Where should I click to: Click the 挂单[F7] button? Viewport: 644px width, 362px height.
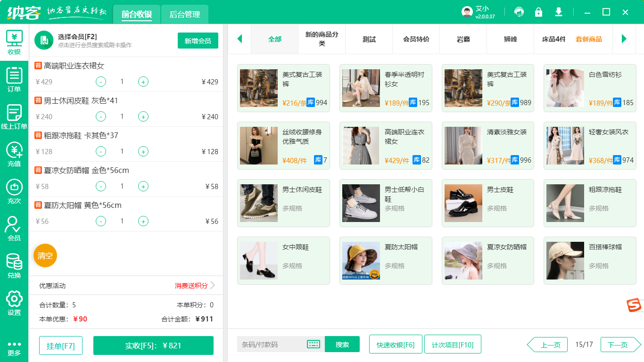point(60,345)
